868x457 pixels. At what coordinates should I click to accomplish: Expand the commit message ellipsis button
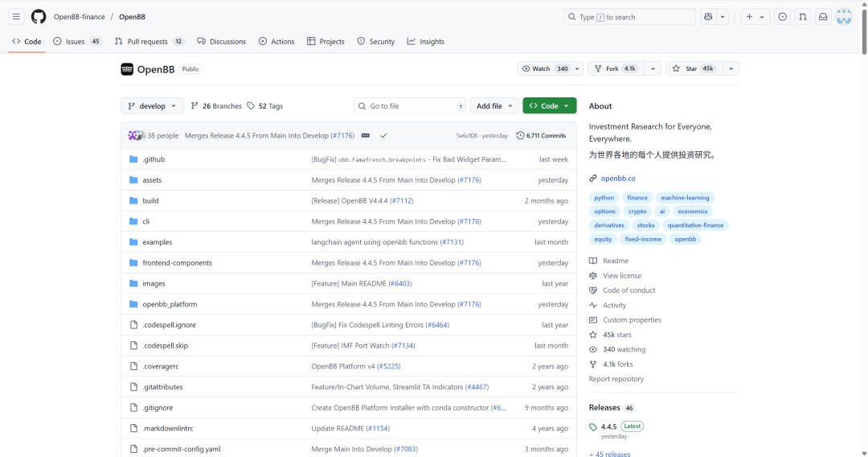[366, 136]
